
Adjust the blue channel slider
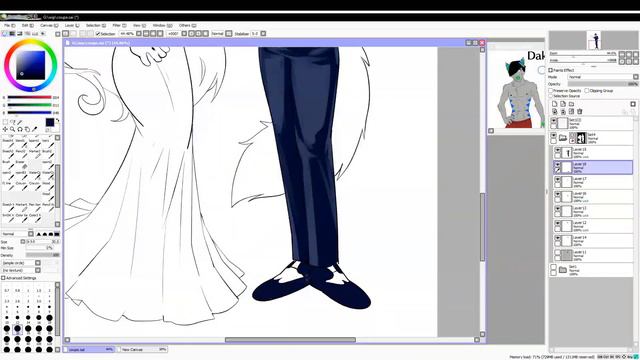pyautogui.click(x=29, y=112)
